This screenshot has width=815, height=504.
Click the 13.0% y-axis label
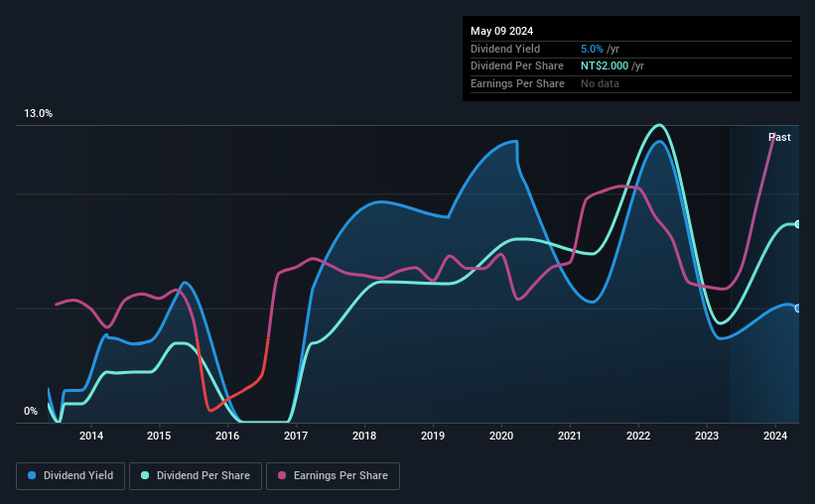tap(39, 114)
